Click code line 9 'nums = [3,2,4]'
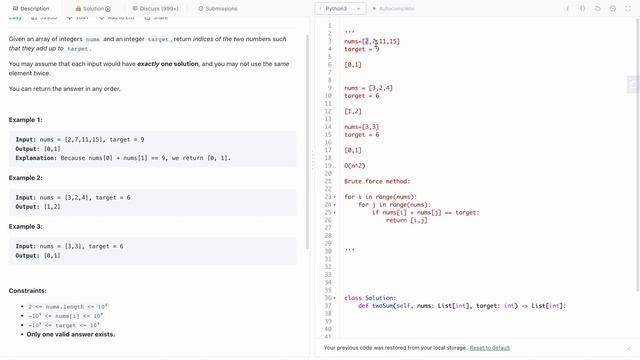The height and width of the screenshot is (360, 640). click(368, 88)
